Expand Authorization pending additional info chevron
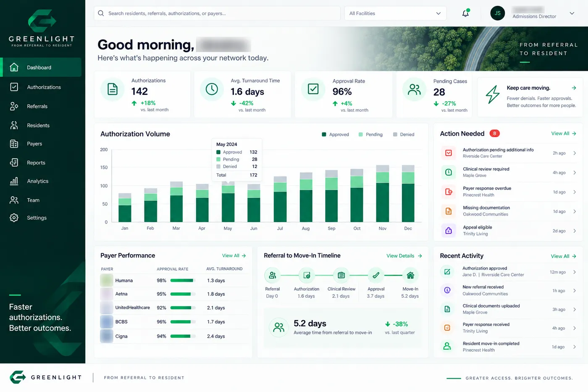 (575, 153)
